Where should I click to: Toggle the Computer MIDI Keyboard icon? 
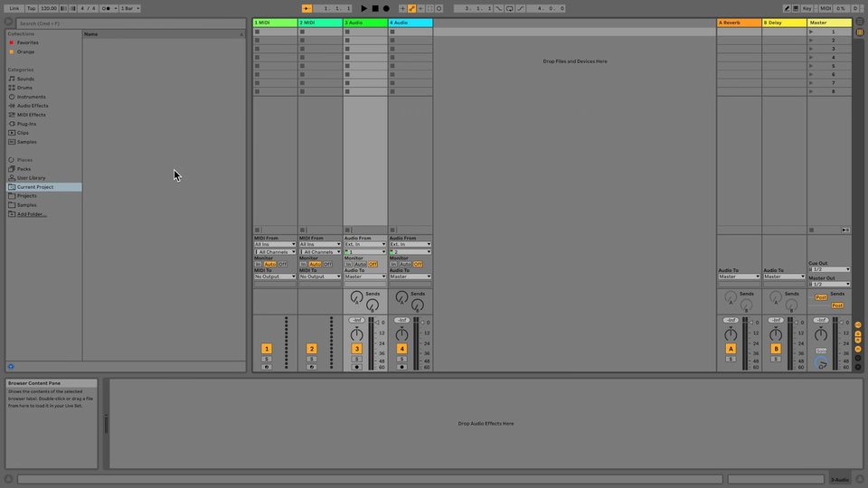point(796,8)
